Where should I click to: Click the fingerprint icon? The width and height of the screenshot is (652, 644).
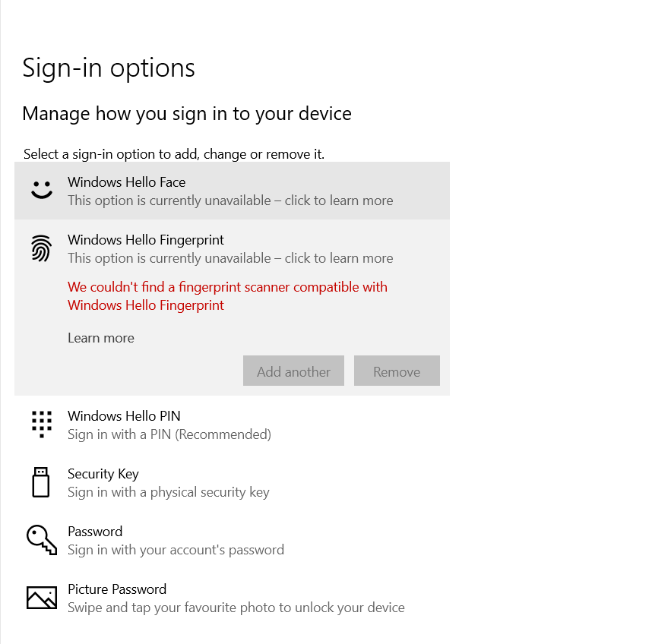41,248
